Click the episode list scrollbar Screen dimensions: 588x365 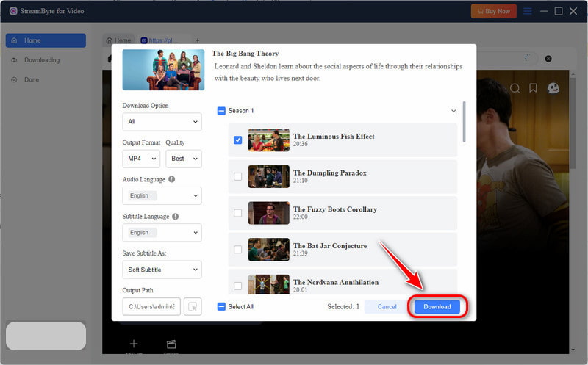[x=465, y=122]
